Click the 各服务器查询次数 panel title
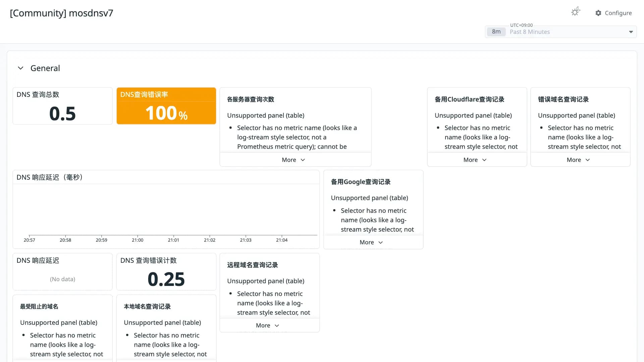 click(x=251, y=99)
